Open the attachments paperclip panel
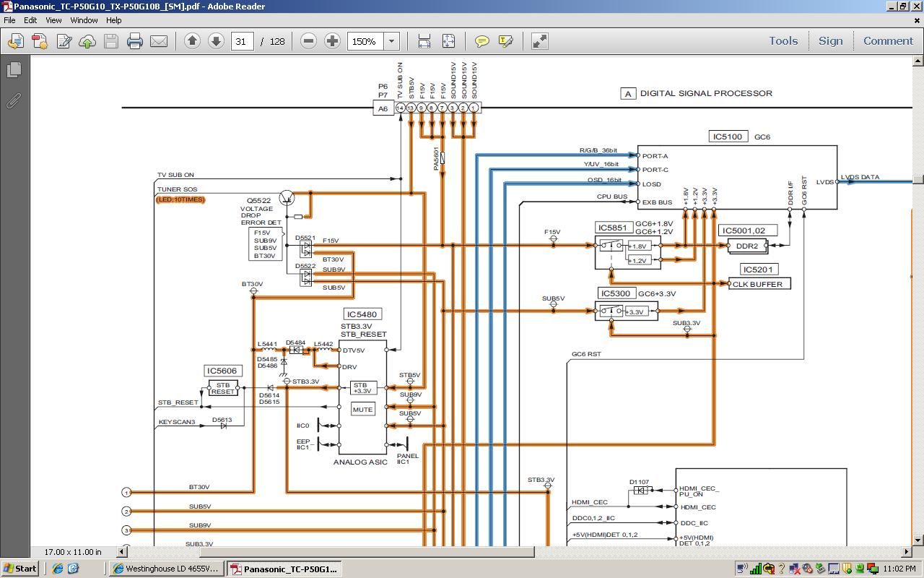Screen dimensions: 924x578 point(14,100)
